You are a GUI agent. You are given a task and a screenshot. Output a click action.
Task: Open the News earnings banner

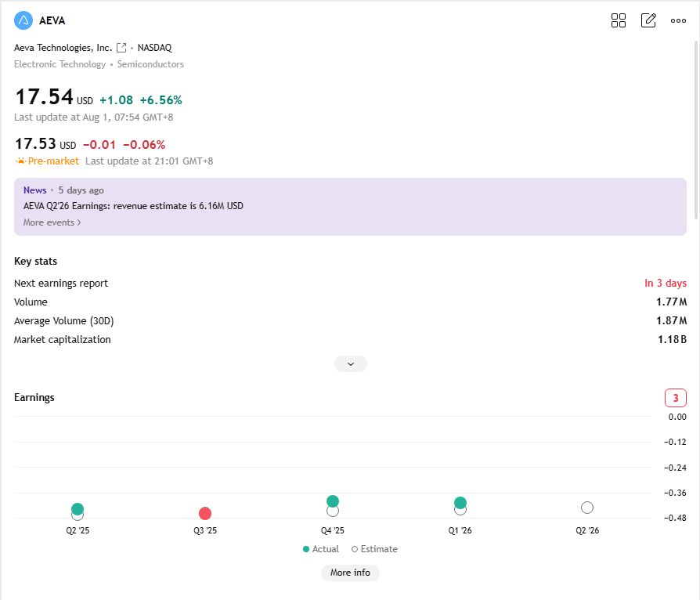tap(350, 207)
